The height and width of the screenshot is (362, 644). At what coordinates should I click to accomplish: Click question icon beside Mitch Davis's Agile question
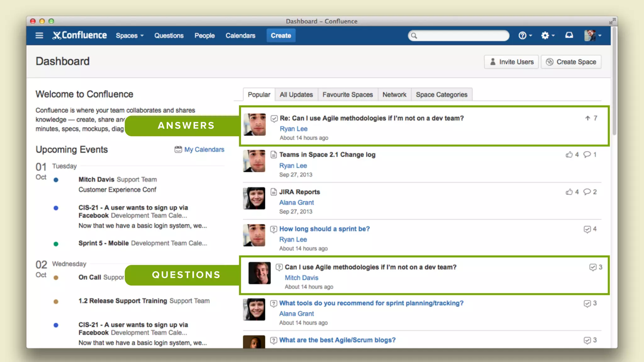279,267
